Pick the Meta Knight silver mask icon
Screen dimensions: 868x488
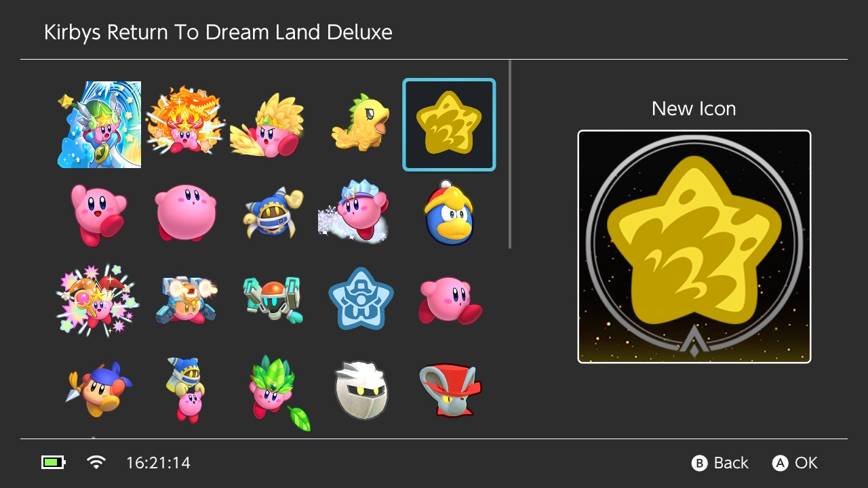point(361,390)
